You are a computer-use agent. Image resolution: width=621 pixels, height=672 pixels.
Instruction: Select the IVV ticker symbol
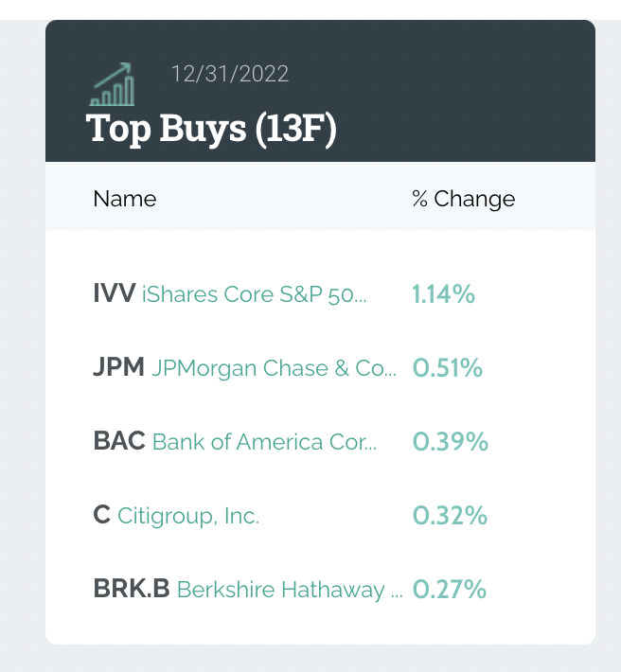[x=115, y=293]
